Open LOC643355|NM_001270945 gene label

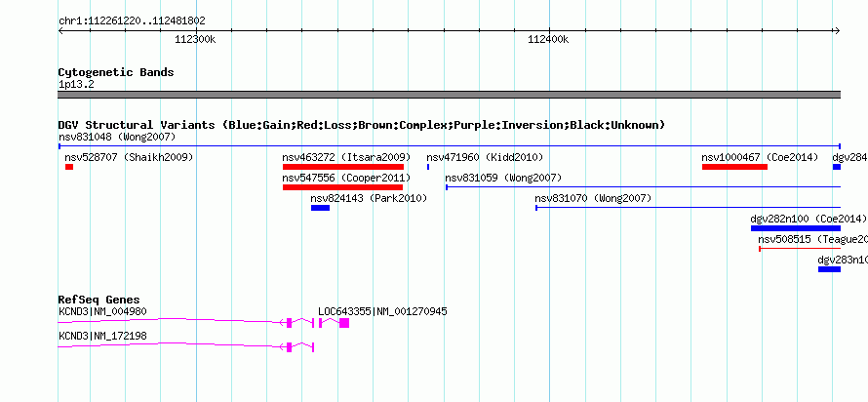click(x=382, y=311)
